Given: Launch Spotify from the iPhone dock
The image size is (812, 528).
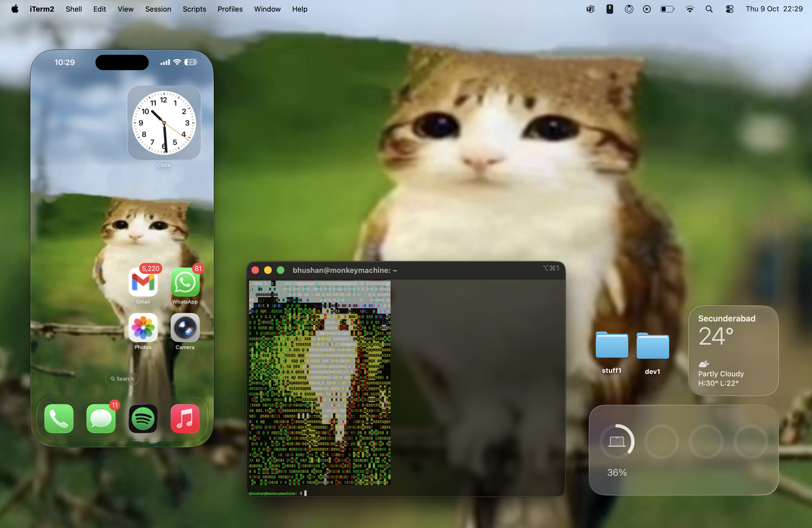Looking at the screenshot, I should [x=143, y=419].
